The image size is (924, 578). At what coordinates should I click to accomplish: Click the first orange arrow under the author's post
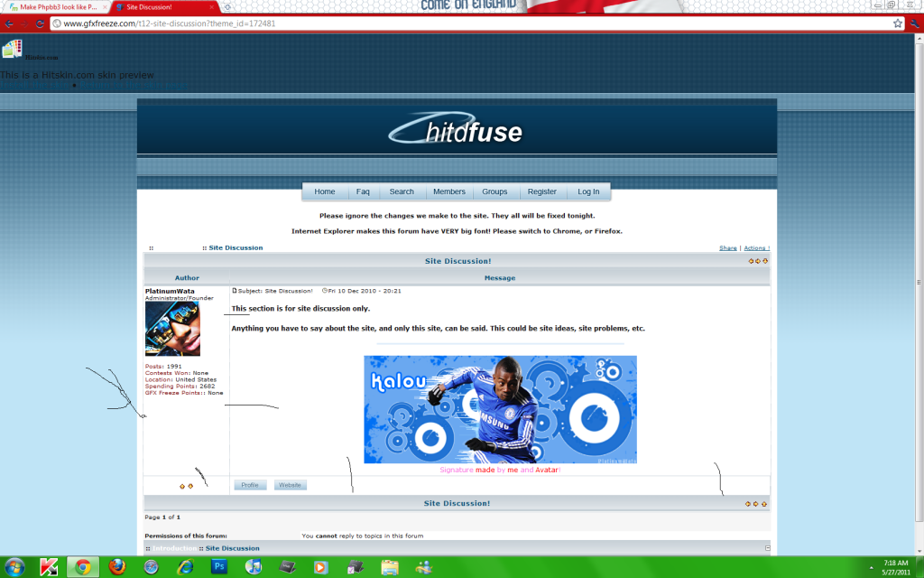pyautogui.click(x=182, y=487)
